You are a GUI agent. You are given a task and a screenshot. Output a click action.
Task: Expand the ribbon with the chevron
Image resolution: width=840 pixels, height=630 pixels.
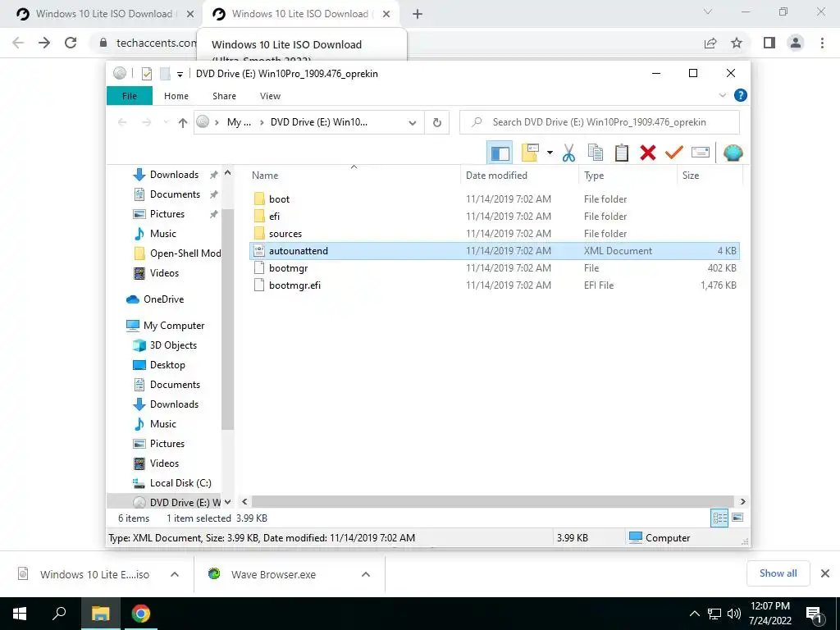click(722, 95)
